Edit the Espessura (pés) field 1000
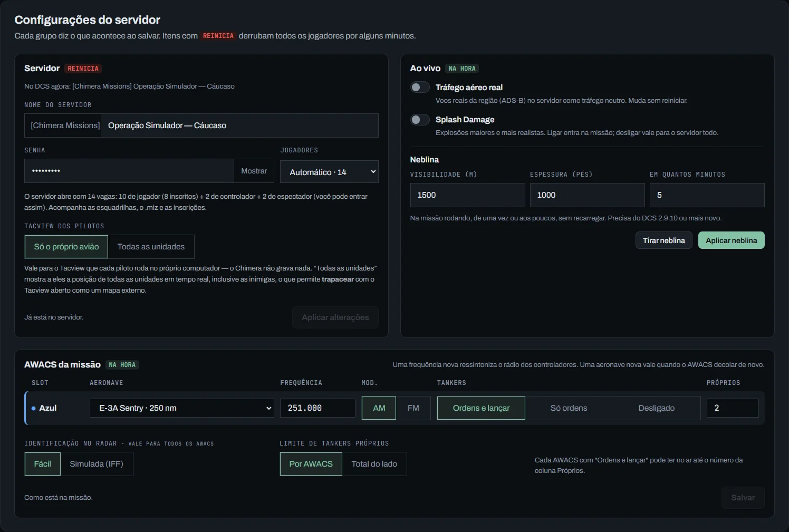The height and width of the screenshot is (532, 789). click(x=587, y=195)
